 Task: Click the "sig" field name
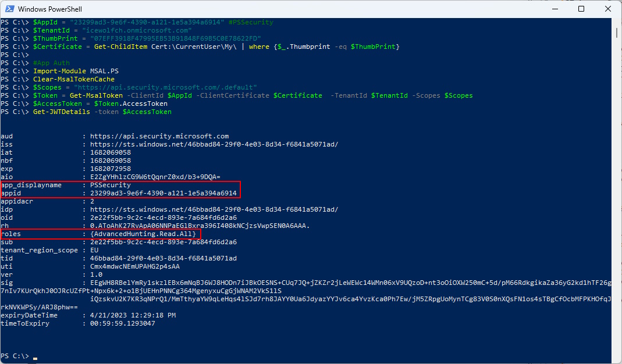[x=7, y=283]
